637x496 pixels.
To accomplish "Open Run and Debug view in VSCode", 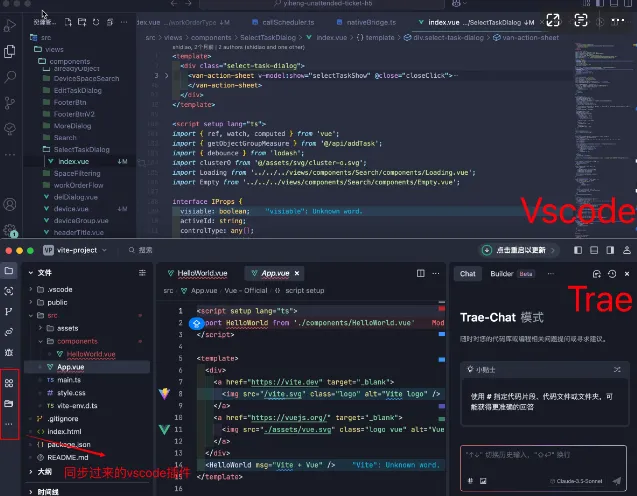I will coord(10,26).
